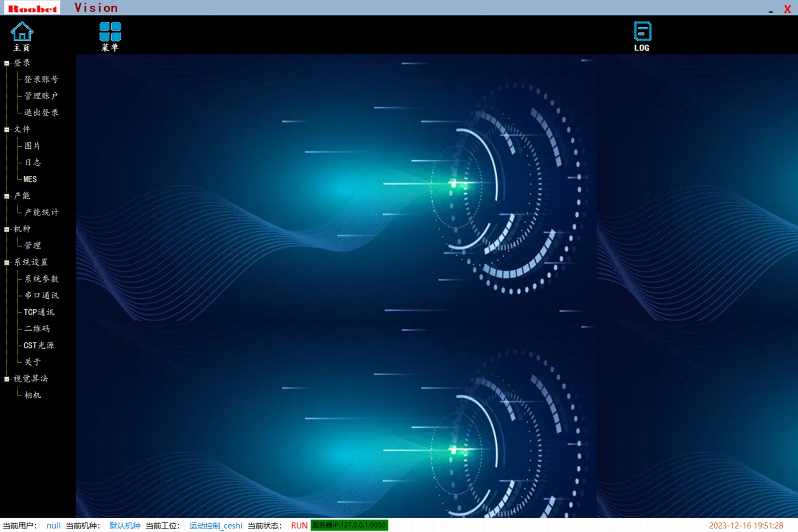Select 相机 under 视觉算法

coord(32,395)
